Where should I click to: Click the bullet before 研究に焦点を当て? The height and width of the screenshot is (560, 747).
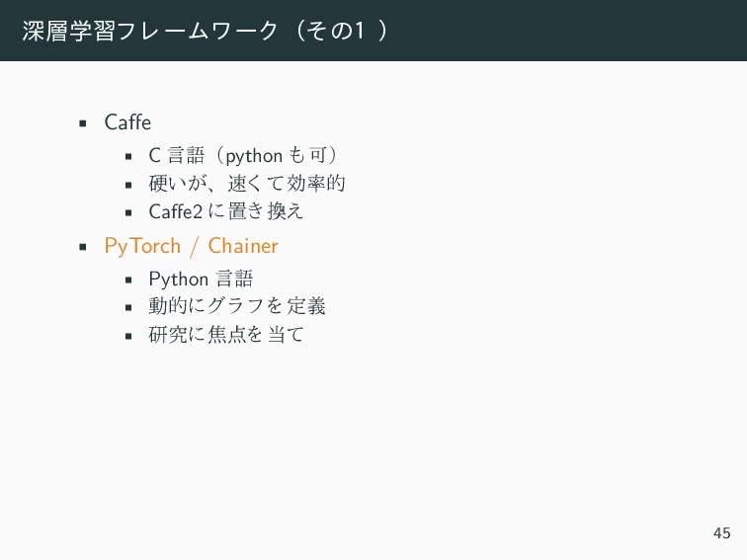(128, 336)
